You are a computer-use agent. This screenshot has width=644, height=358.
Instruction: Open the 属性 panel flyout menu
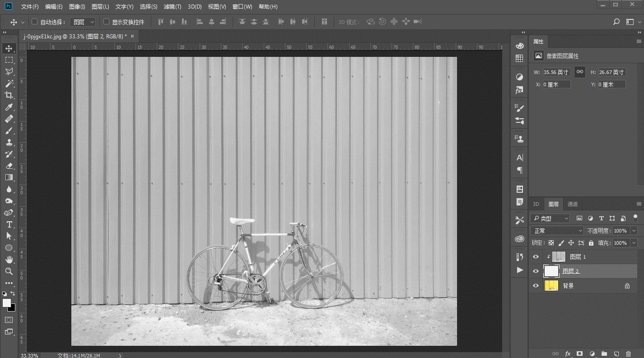coord(639,42)
